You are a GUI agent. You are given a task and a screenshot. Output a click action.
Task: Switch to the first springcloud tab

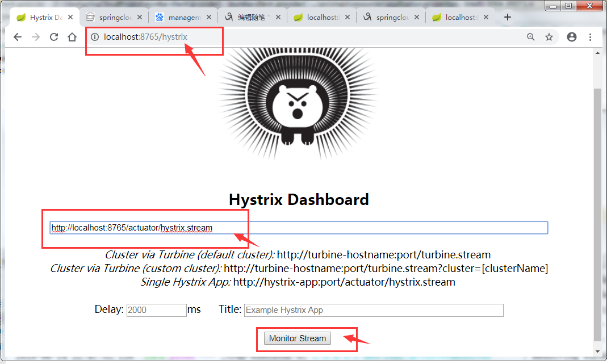coord(112,18)
